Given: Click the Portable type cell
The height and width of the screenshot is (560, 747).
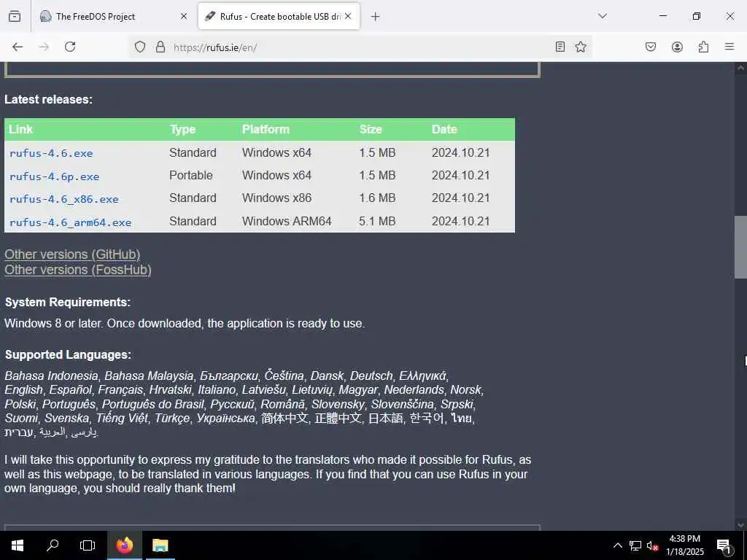Looking at the screenshot, I should (x=191, y=175).
